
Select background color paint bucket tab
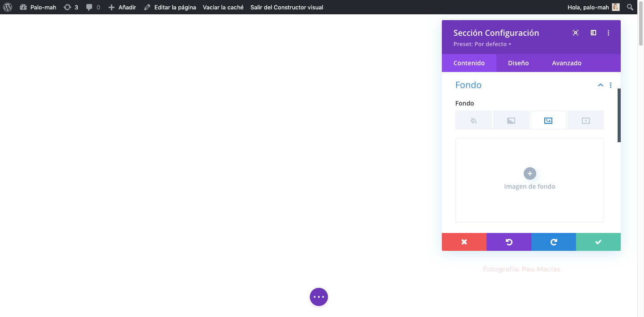coord(474,120)
